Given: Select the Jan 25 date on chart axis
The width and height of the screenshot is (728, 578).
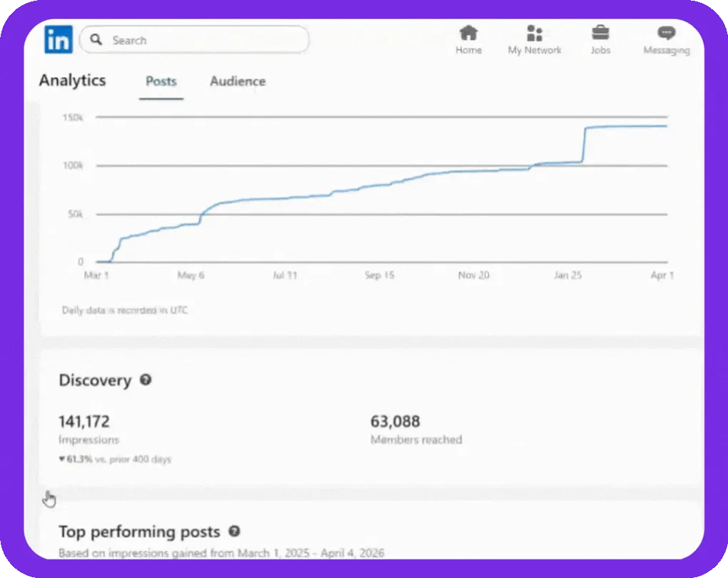Looking at the screenshot, I should pyautogui.click(x=567, y=275).
